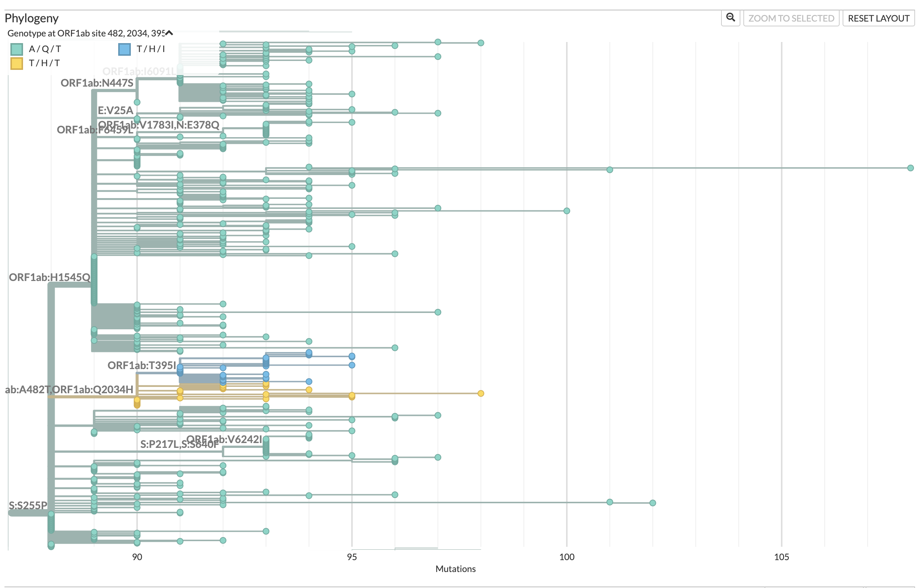The height and width of the screenshot is (588, 924).
Task: Click the 100 tick on Mutations axis
Action: point(566,557)
